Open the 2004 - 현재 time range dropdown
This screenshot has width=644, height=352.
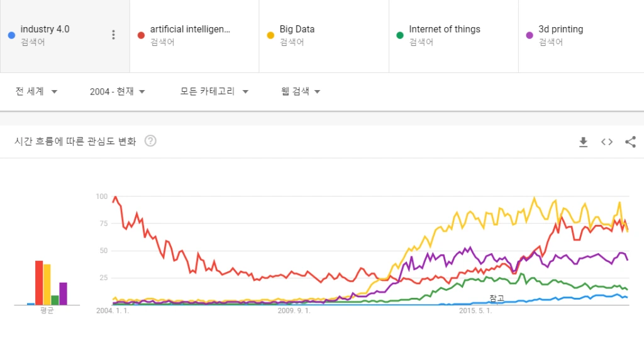(x=118, y=91)
